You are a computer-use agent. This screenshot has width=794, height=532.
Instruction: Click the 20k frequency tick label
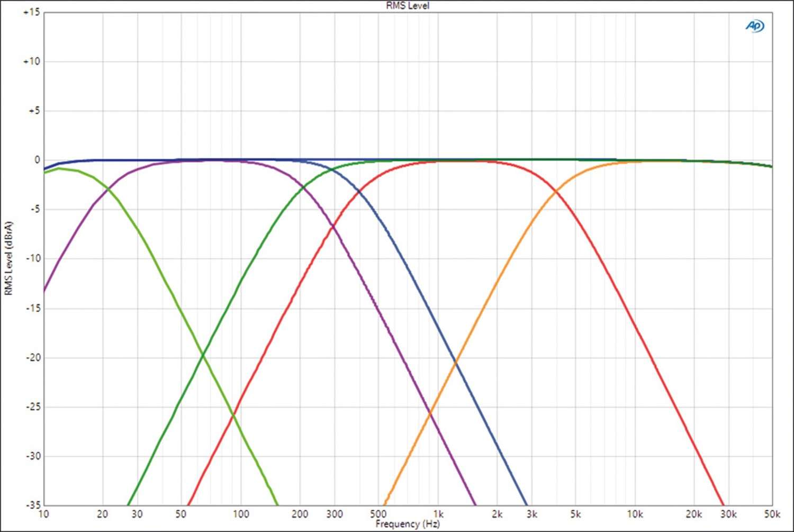694,514
